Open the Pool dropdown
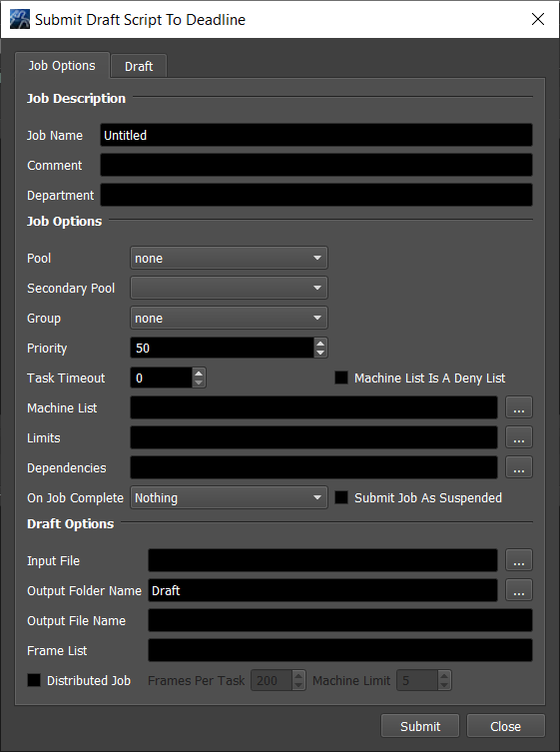The height and width of the screenshot is (752, 560). click(x=229, y=258)
